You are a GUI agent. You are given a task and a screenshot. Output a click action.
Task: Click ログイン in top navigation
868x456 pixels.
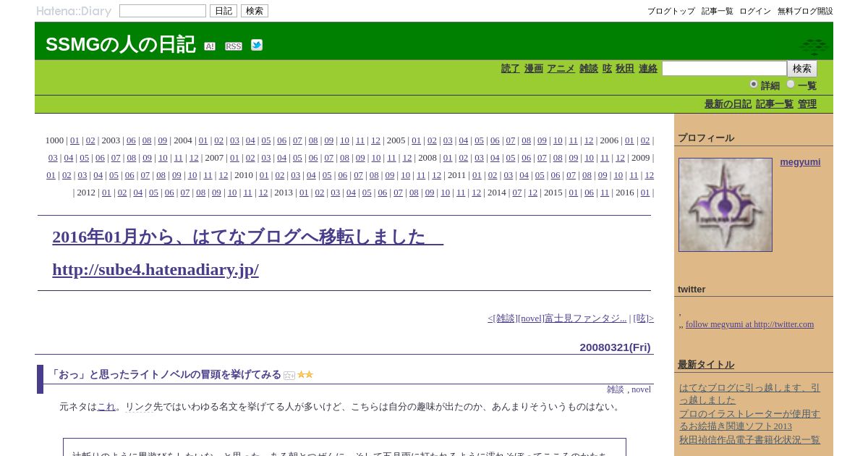pyautogui.click(x=755, y=11)
